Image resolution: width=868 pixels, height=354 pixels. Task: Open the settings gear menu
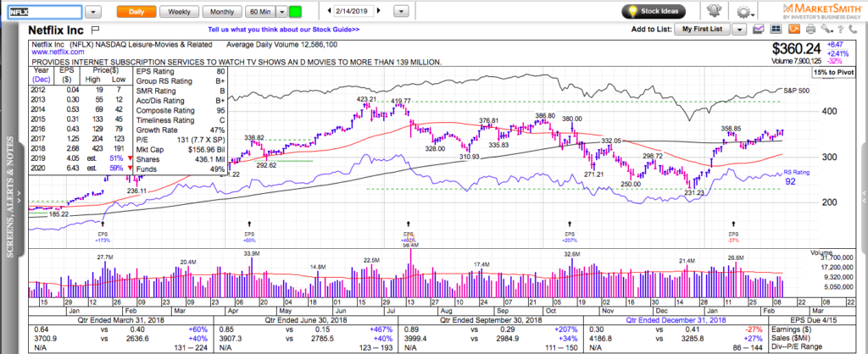coord(743,12)
